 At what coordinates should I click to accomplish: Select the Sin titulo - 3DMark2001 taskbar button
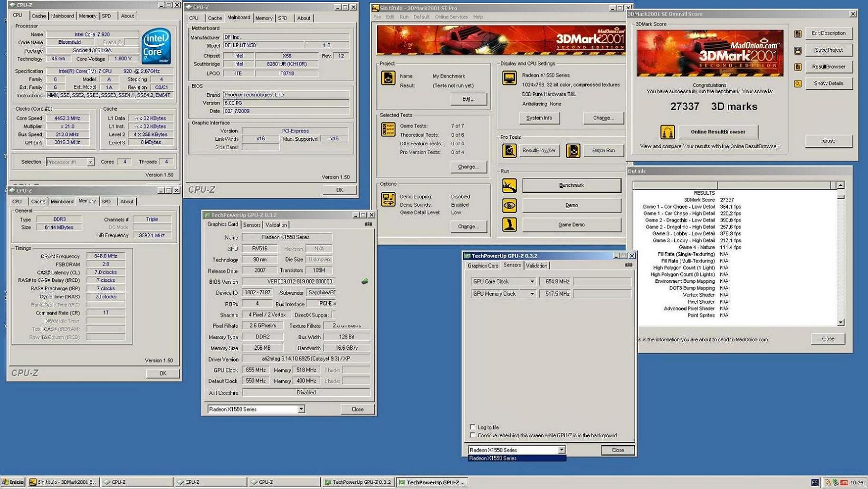pyautogui.click(x=64, y=482)
